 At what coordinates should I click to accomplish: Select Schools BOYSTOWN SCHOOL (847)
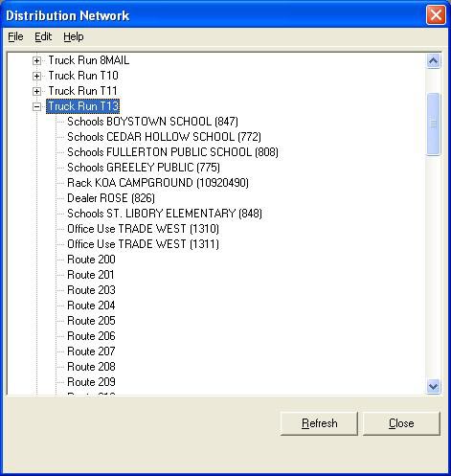coord(152,122)
